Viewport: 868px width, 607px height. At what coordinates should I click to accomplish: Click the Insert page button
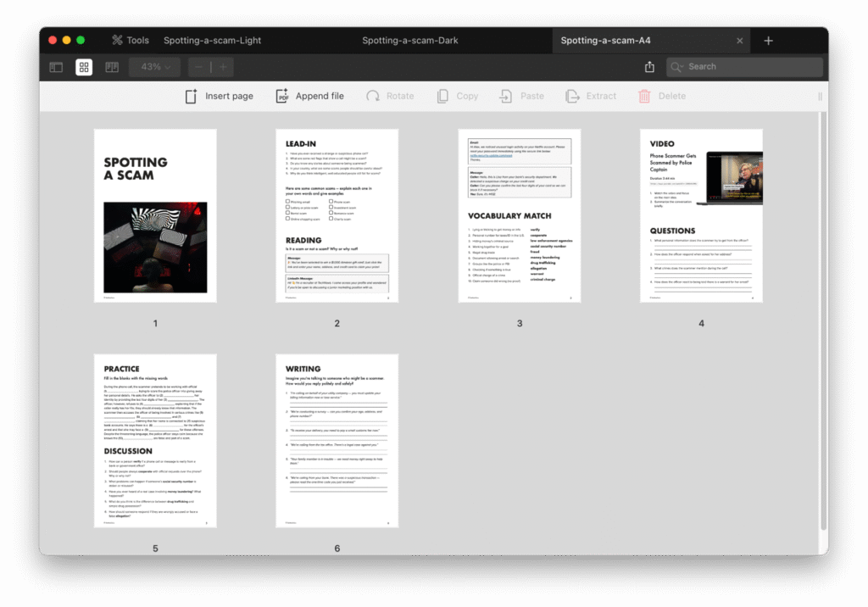[x=219, y=96]
